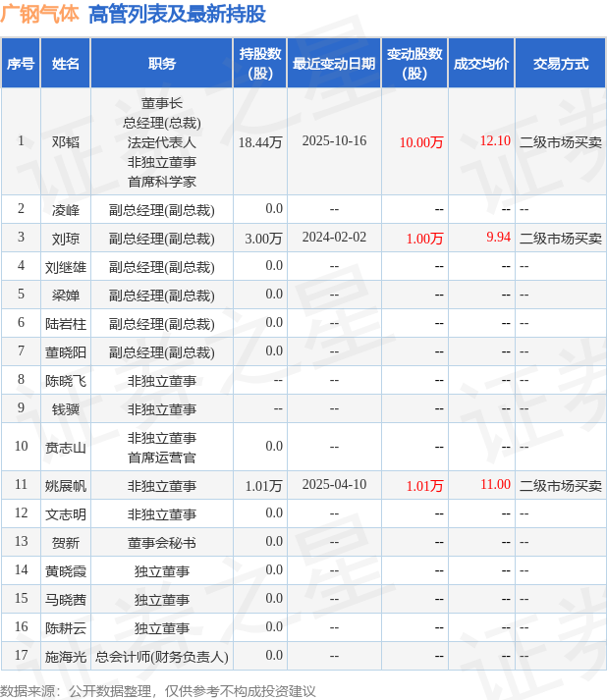Screen dimensions: 607x700
Task: Click the red 11.00 average price
Action: [495, 484]
